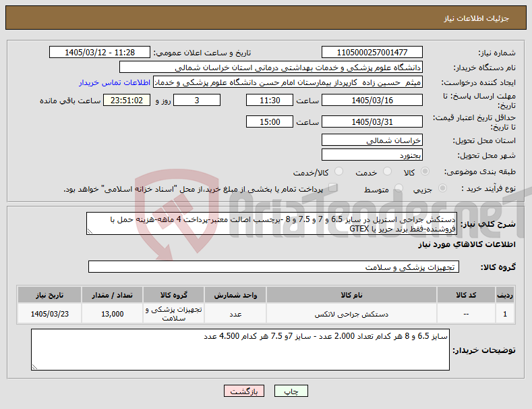Click the resize handle of the description box
The image size is (532, 409).
click(90, 231)
